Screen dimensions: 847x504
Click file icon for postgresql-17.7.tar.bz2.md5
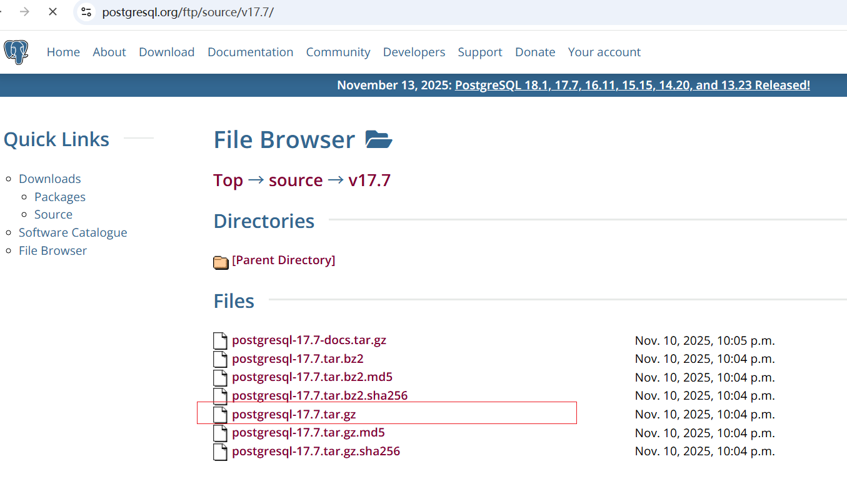(220, 378)
